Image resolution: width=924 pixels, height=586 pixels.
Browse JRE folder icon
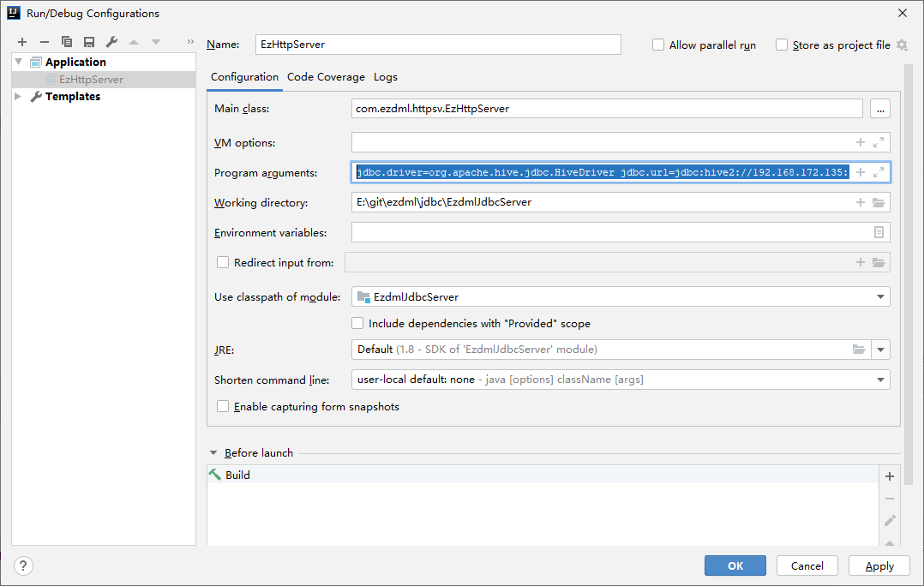click(x=859, y=350)
